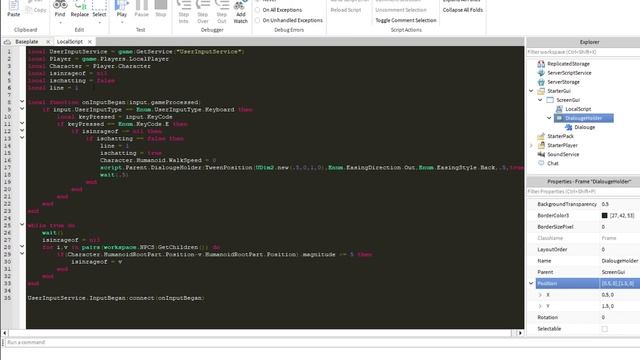Screen dimensions: 640x360
Task: Click the Filter Properties search field
Action: 583,191
